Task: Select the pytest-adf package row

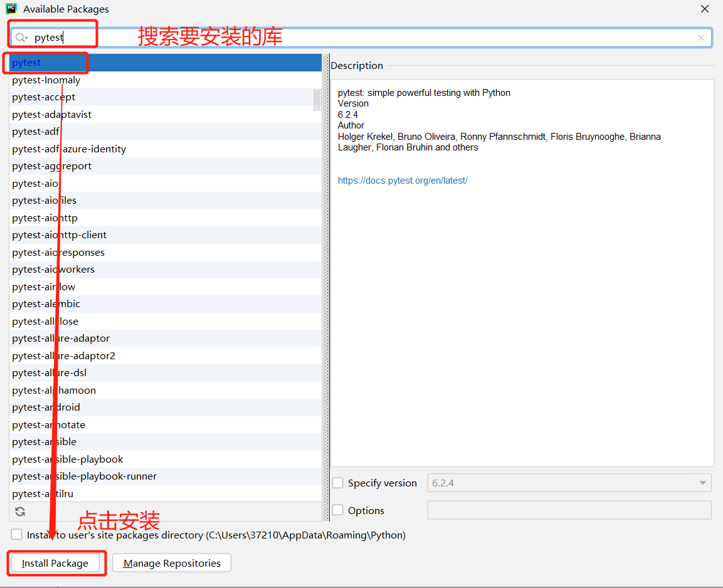Action: point(165,132)
